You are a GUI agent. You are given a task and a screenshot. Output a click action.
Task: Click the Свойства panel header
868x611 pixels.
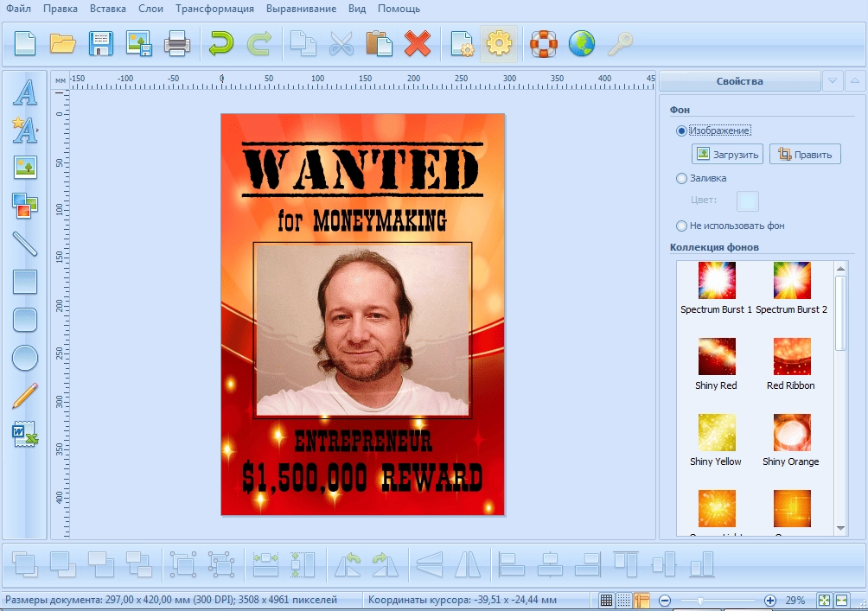739,80
